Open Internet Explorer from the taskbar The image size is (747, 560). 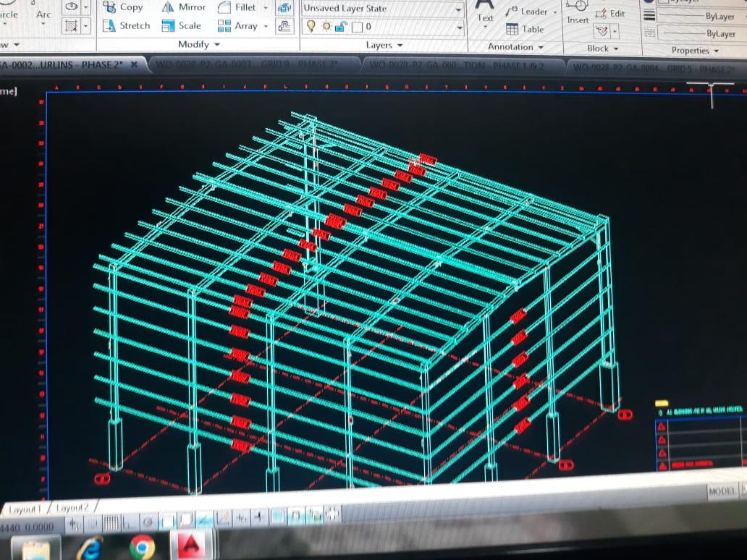pyautogui.click(x=90, y=548)
